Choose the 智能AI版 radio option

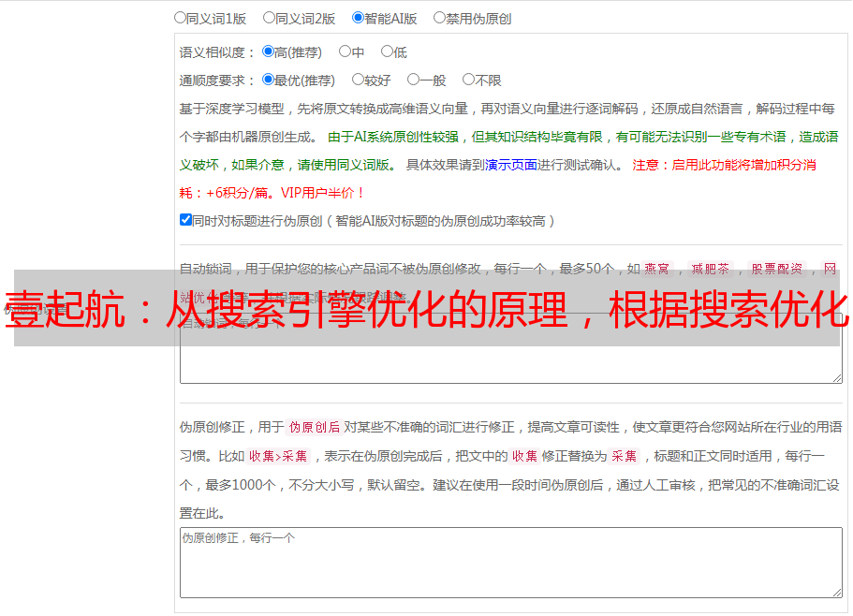358,18
